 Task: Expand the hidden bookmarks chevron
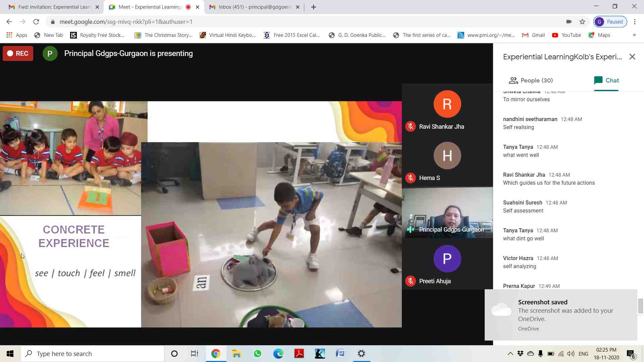pos(634,35)
